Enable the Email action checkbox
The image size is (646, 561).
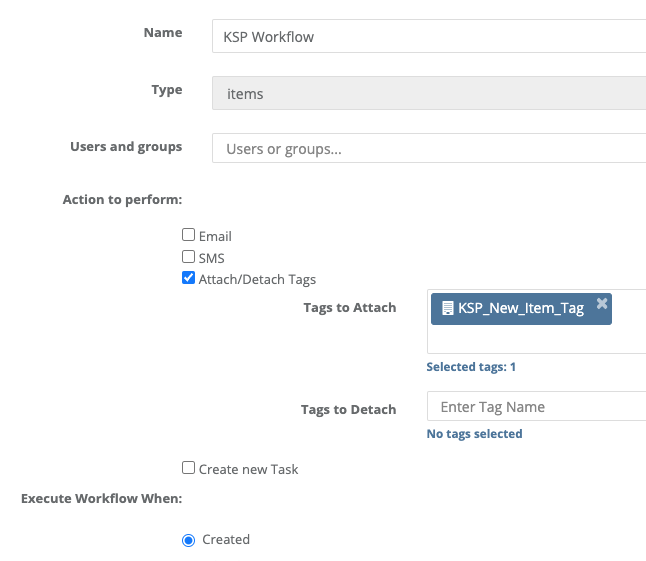[188, 236]
